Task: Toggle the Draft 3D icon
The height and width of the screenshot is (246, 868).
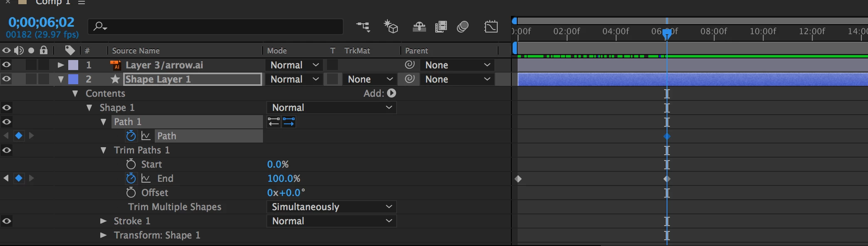Action: (391, 27)
